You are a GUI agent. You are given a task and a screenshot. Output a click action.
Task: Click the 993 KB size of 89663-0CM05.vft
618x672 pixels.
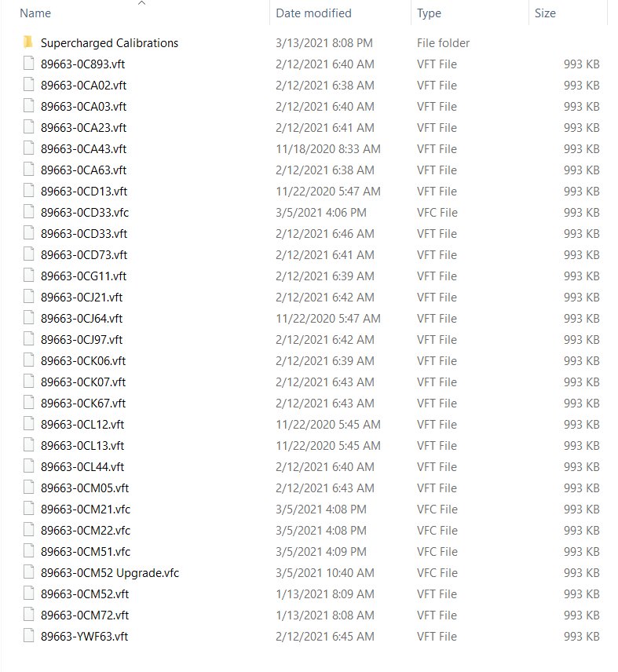tap(582, 488)
